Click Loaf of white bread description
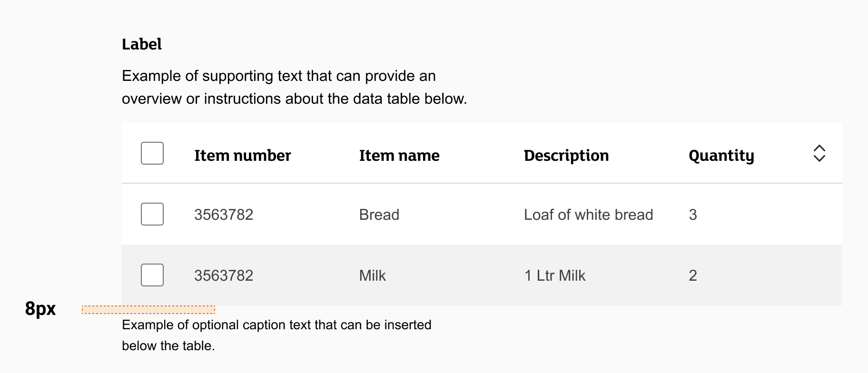The height and width of the screenshot is (373, 868). click(588, 215)
